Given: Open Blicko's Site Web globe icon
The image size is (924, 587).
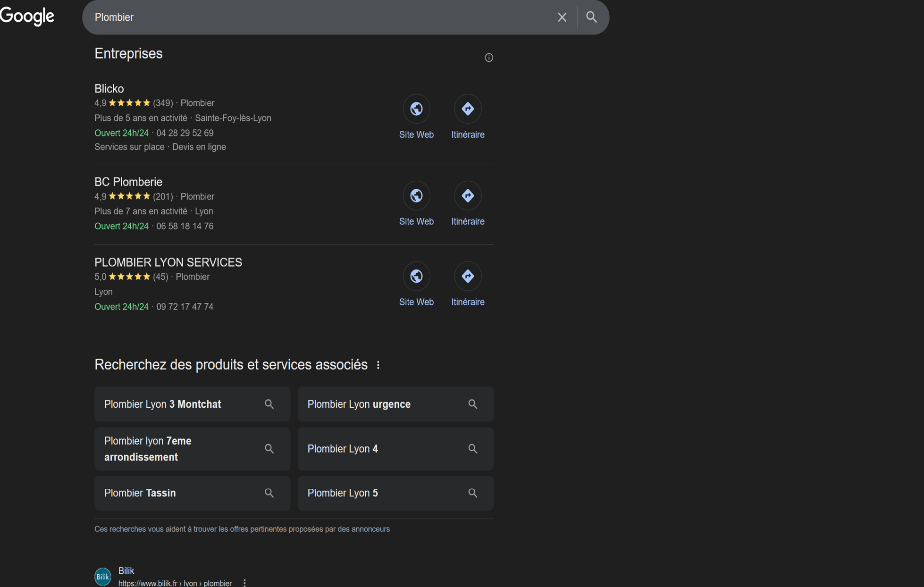Looking at the screenshot, I should point(416,109).
